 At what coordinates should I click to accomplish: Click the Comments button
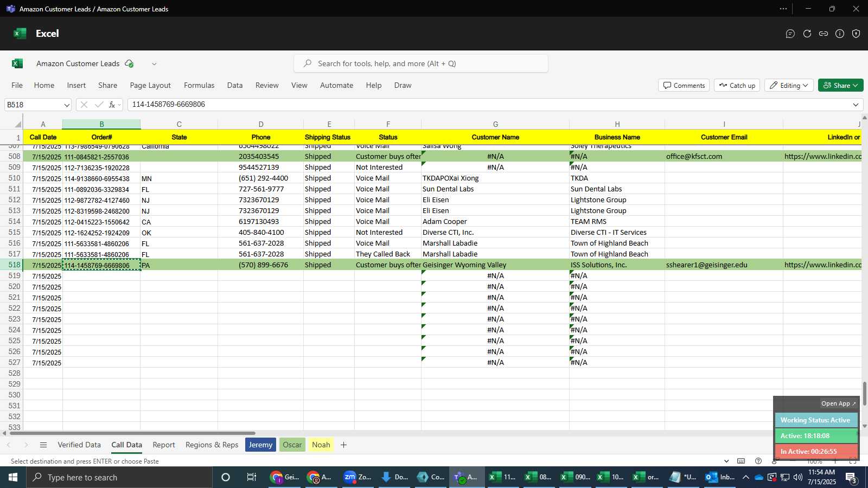pos(684,86)
